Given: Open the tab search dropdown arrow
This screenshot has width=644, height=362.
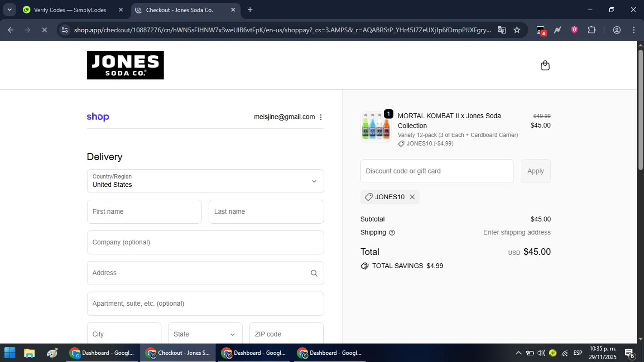Looking at the screenshot, I should 9,10.
